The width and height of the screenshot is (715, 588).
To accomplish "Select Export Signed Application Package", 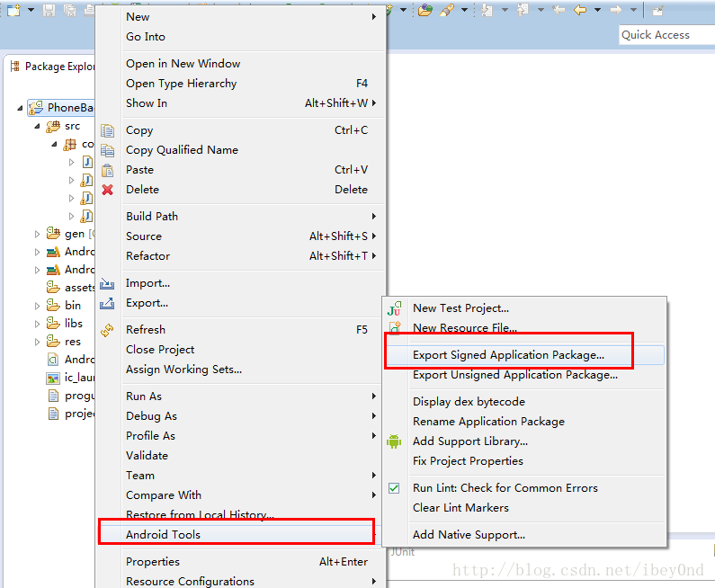I will pyautogui.click(x=508, y=355).
